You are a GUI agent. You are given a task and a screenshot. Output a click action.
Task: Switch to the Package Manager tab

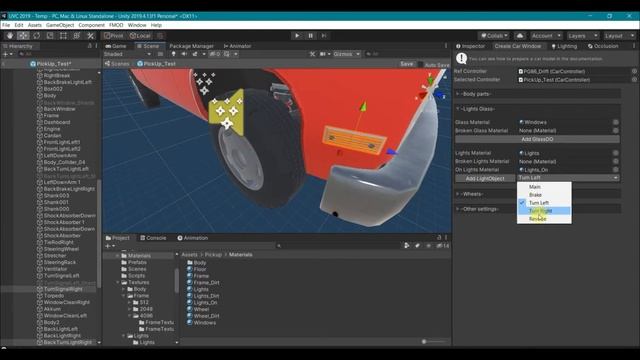click(x=191, y=46)
